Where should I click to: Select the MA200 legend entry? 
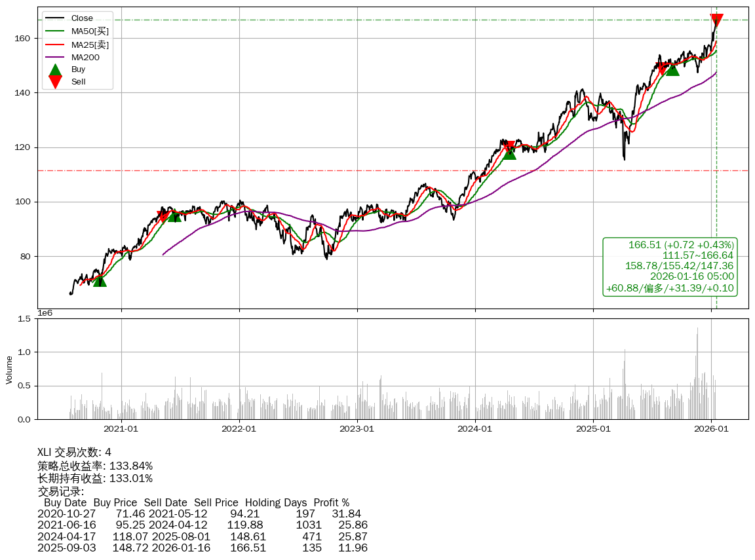tap(85, 57)
